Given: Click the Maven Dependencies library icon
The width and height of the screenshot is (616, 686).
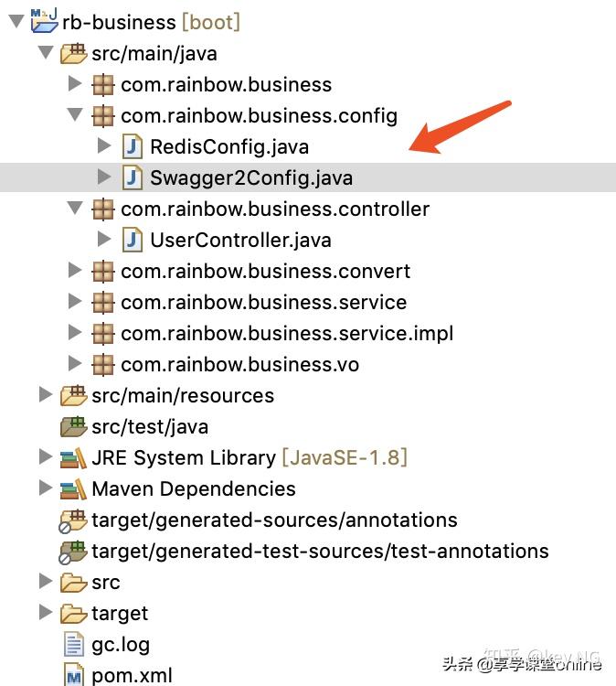Looking at the screenshot, I should (73, 489).
